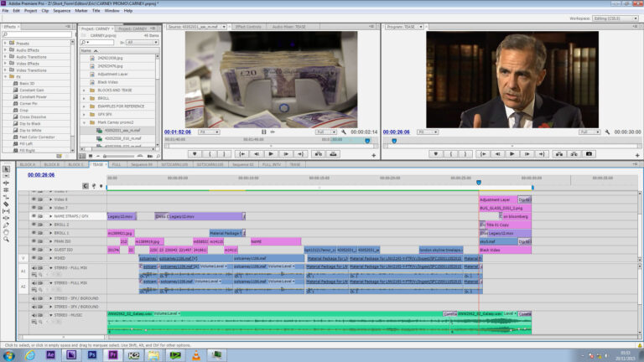Switch Project panel to list view
Viewport: 644px width, 362px height.
tap(83, 156)
